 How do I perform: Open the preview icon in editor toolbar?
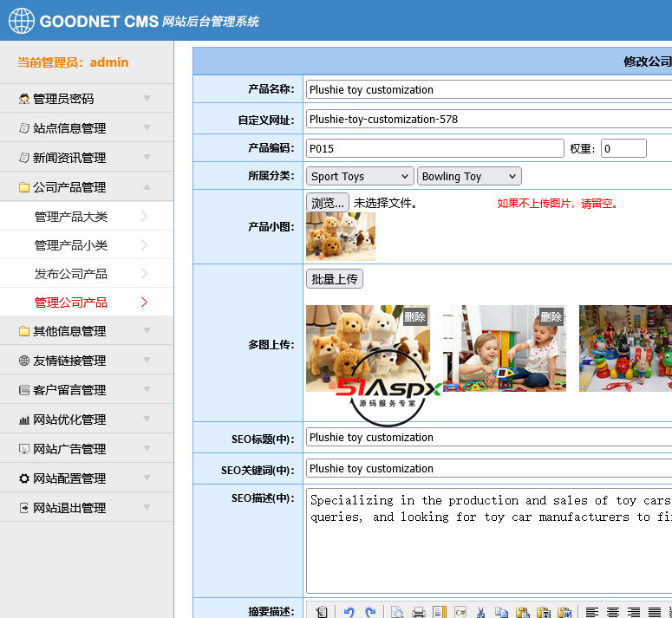click(397, 612)
